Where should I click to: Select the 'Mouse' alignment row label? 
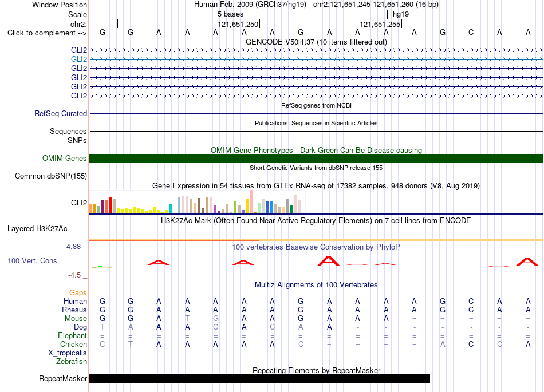pos(76,319)
